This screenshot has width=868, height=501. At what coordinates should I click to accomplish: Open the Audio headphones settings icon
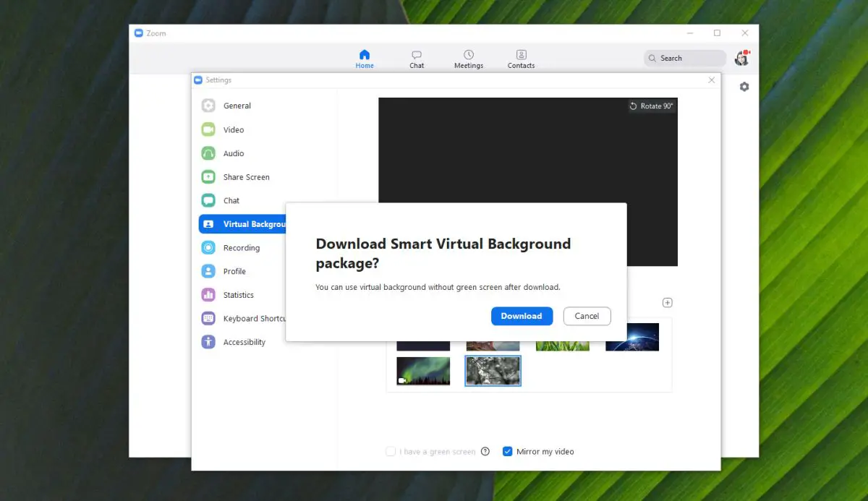[x=208, y=153]
